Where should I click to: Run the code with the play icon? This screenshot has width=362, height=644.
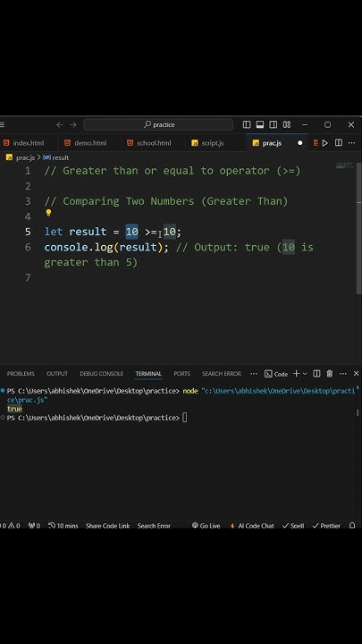[x=325, y=143]
